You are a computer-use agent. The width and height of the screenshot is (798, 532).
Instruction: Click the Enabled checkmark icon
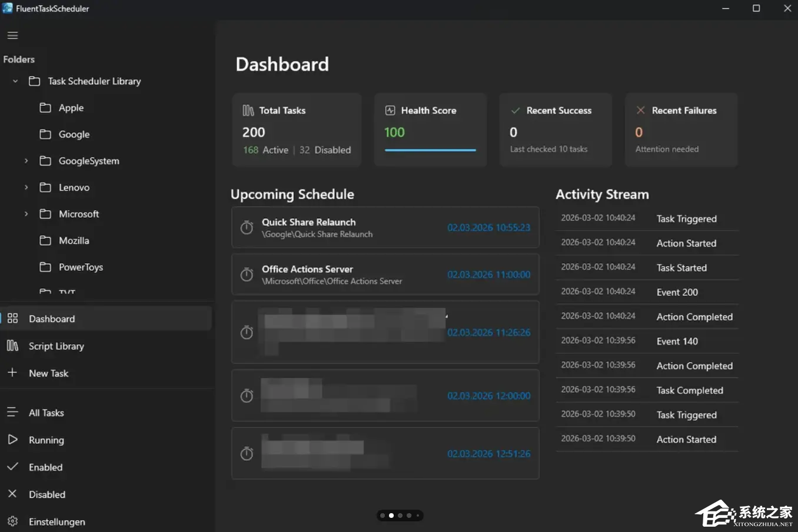(12, 467)
